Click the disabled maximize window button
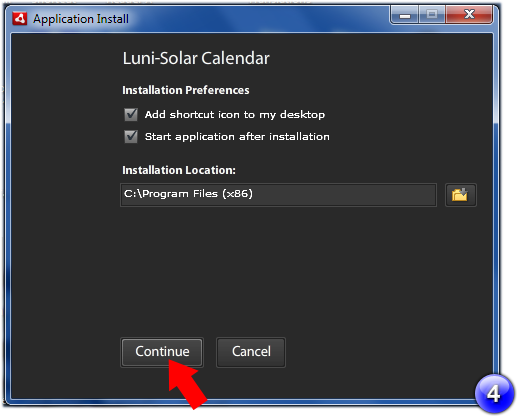This screenshot has width=517, height=416. (432, 15)
